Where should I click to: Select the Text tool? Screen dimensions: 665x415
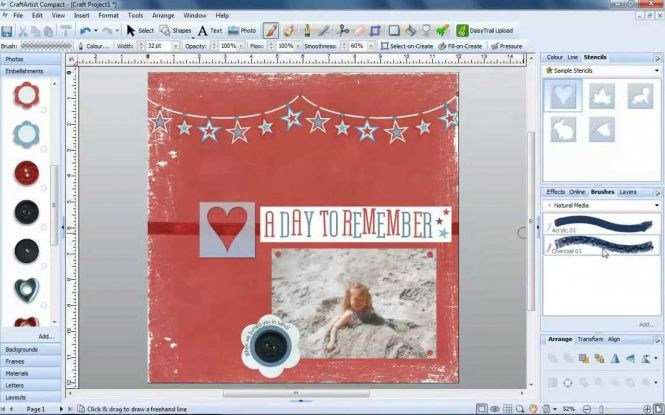coord(210,31)
